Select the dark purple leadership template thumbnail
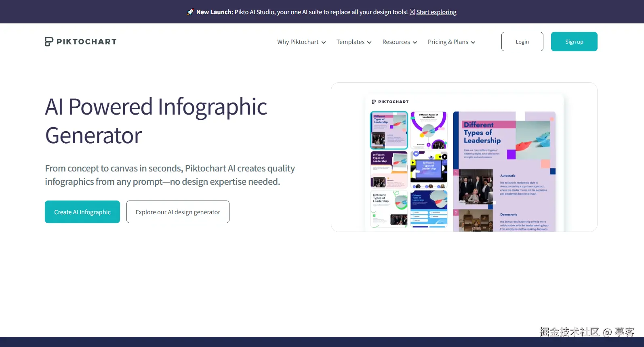Viewport: 644px width, 347px height. pos(389,170)
